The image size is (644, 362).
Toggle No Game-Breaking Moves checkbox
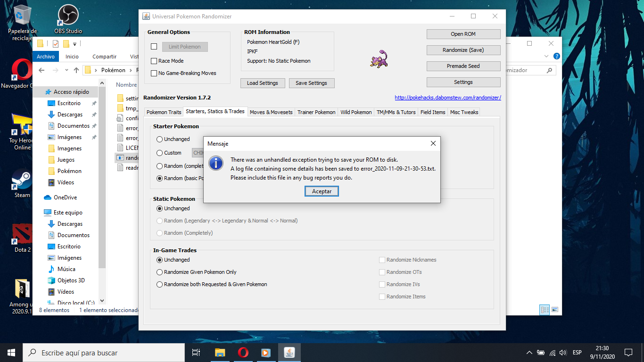tap(154, 73)
